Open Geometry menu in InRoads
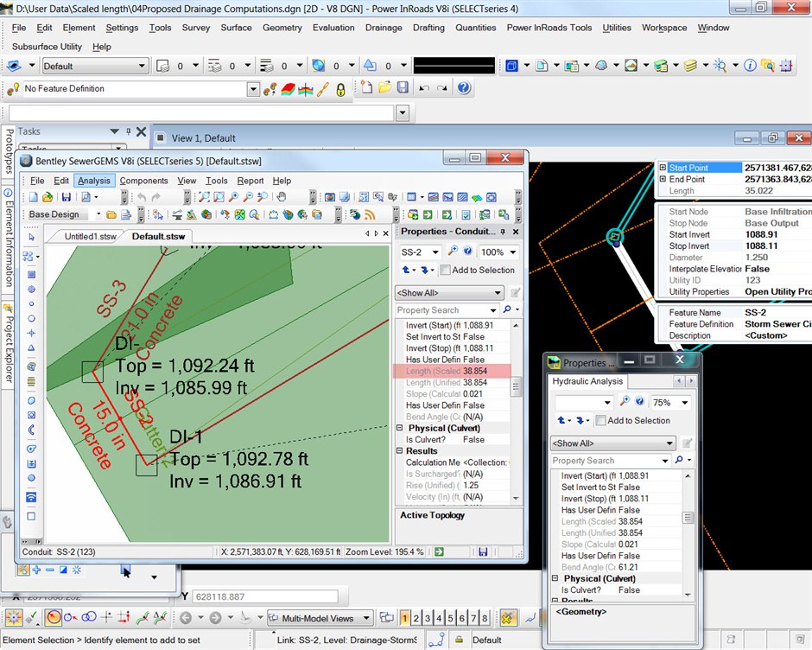The height and width of the screenshot is (650, 812). 282,28
